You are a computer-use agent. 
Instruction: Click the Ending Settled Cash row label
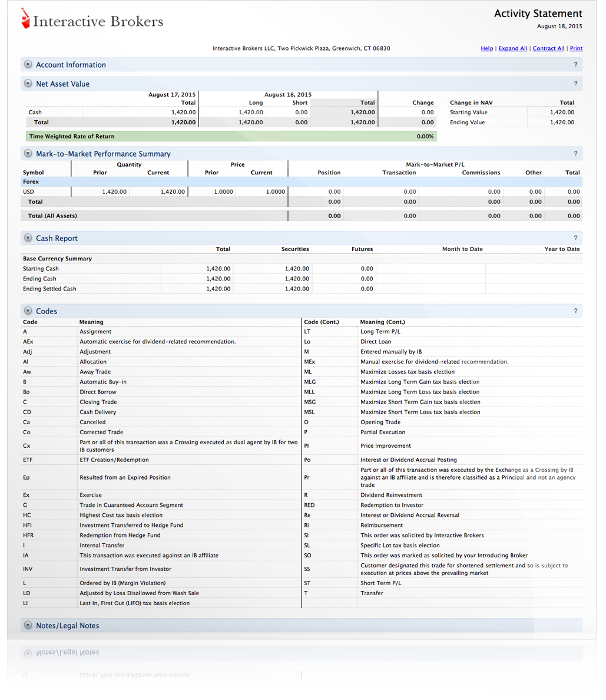pyautogui.click(x=49, y=289)
